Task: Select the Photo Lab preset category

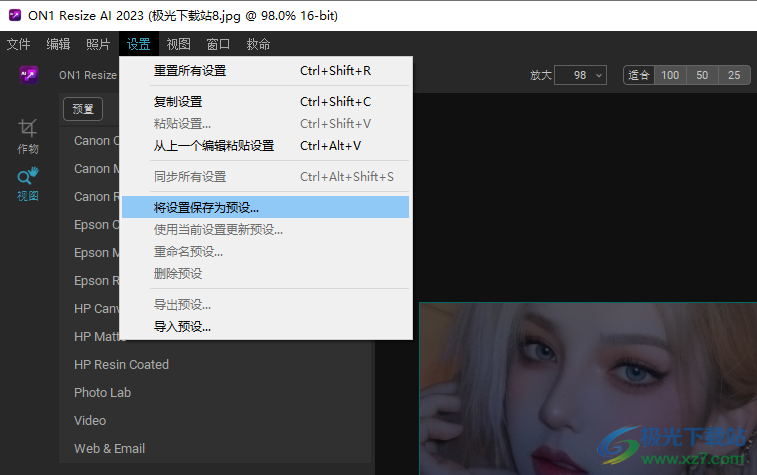Action: 102,392
